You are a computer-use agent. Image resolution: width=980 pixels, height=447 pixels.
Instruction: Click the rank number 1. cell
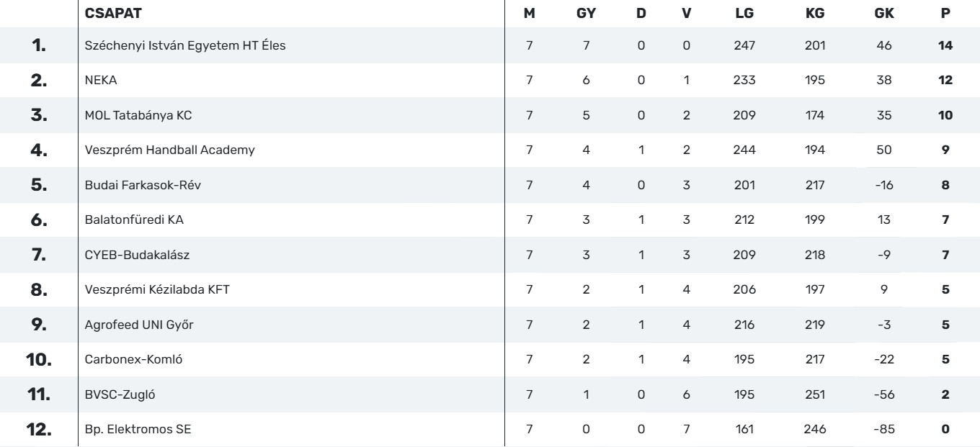[x=39, y=45]
